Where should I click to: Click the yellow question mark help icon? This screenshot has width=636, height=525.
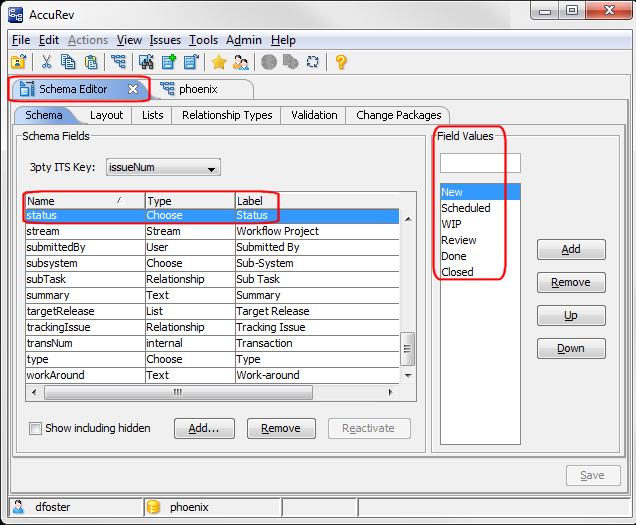tap(341, 62)
